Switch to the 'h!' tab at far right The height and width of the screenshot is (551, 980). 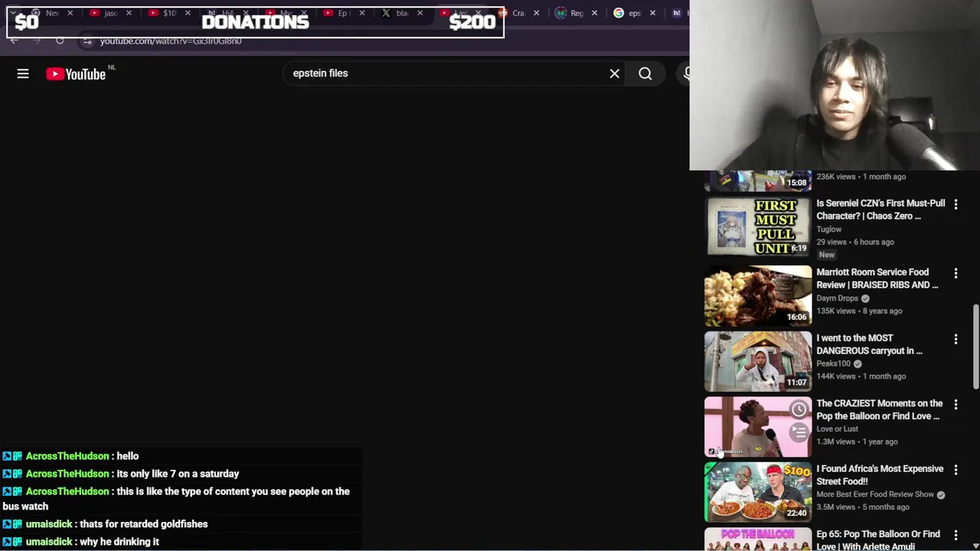click(677, 13)
